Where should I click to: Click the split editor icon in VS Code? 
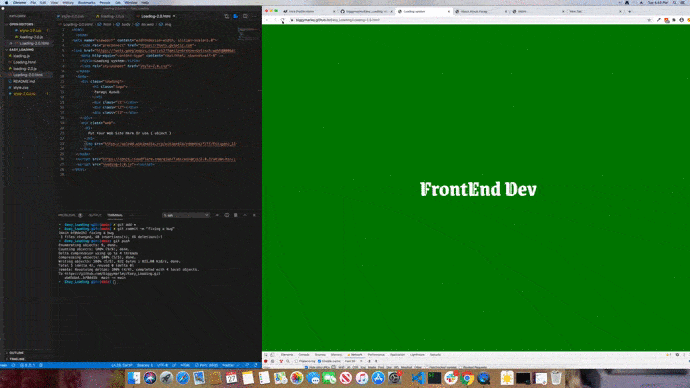(x=245, y=16)
